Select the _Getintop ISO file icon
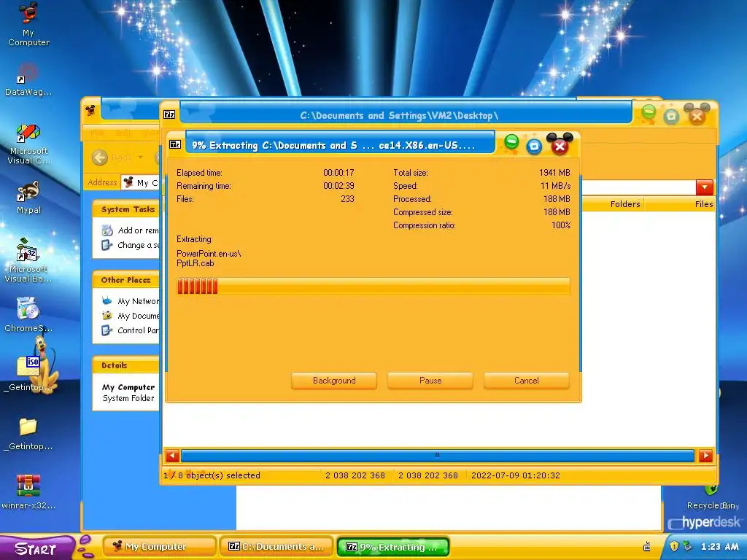The width and height of the screenshot is (747, 560). coord(28,367)
